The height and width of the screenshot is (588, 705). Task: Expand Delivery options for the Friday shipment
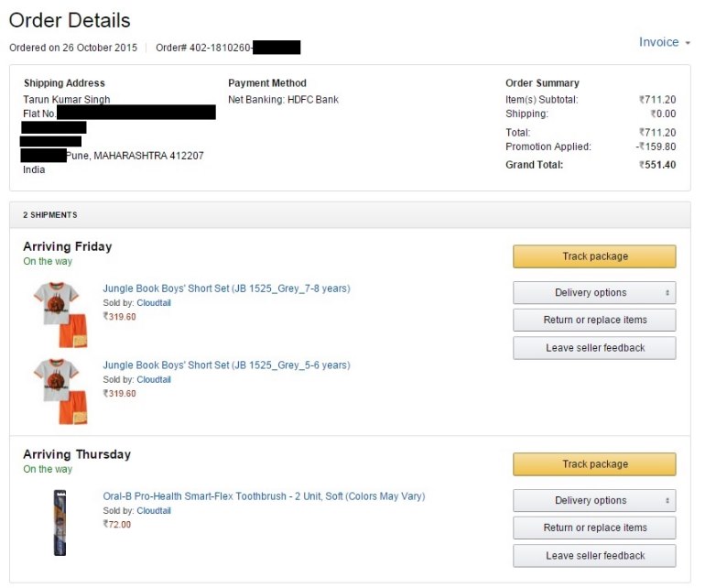tap(594, 293)
